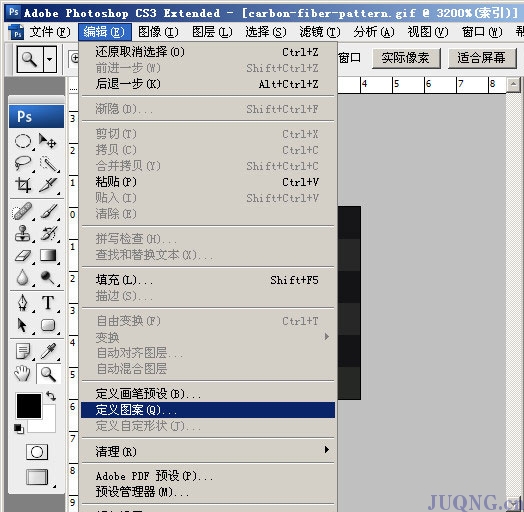This screenshot has width=524, height=512.
Task: Select the Path Selection tool
Action: click(x=23, y=325)
